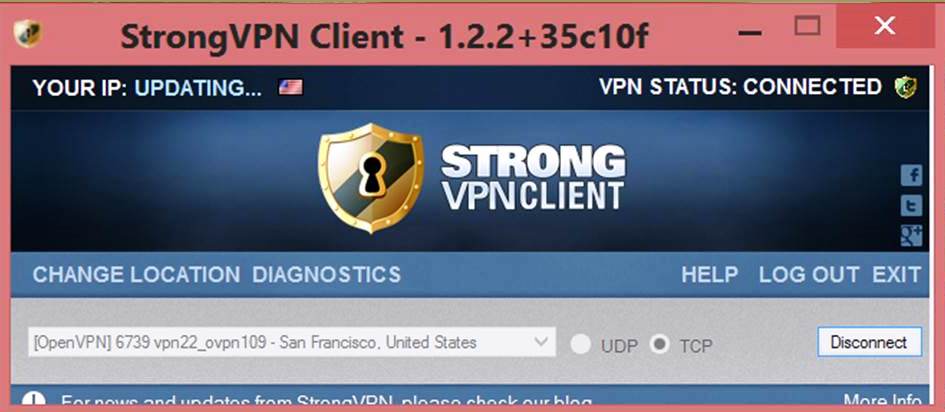Viewport: 945px width, 412px height.
Task: Click the Help menu item
Action: coord(709,275)
